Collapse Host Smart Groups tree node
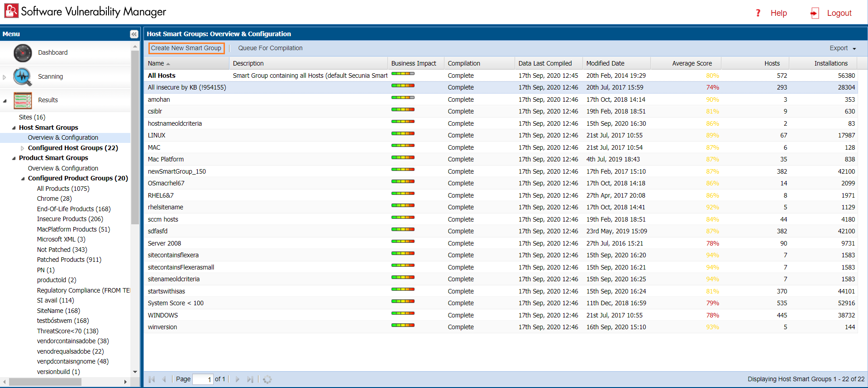This screenshot has width=868, height=388. (x=14, y=128)
